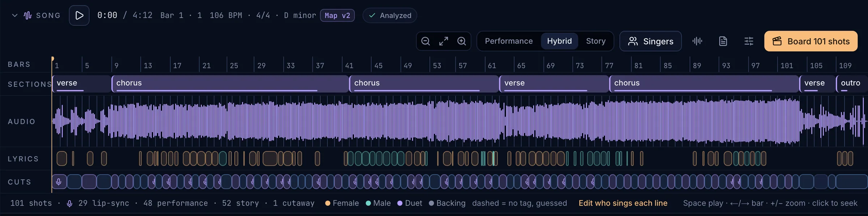Seek to bar 97 on the ruler
Viewport: 868px width, 216px height.
click(756, 66)
